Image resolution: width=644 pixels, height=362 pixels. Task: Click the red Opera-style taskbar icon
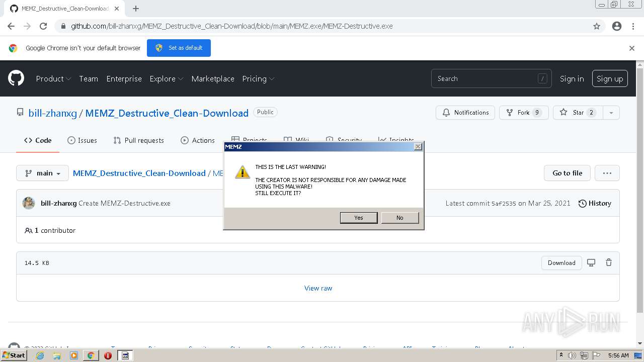(x=108, y=355)
